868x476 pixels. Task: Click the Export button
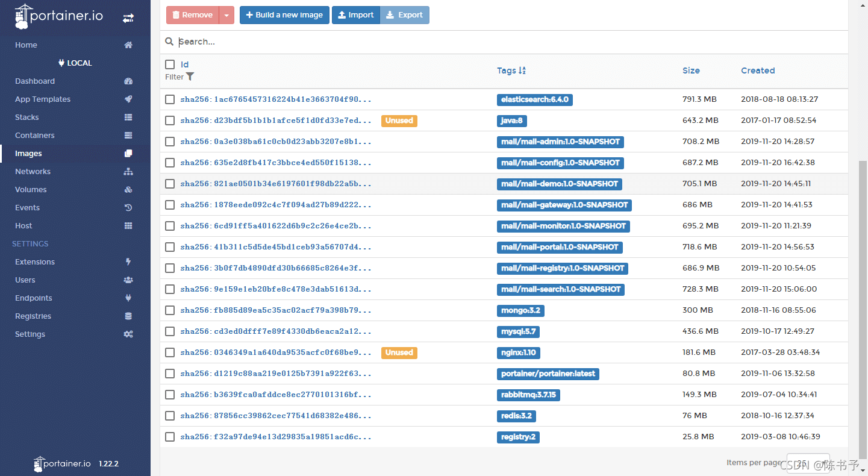405,15
